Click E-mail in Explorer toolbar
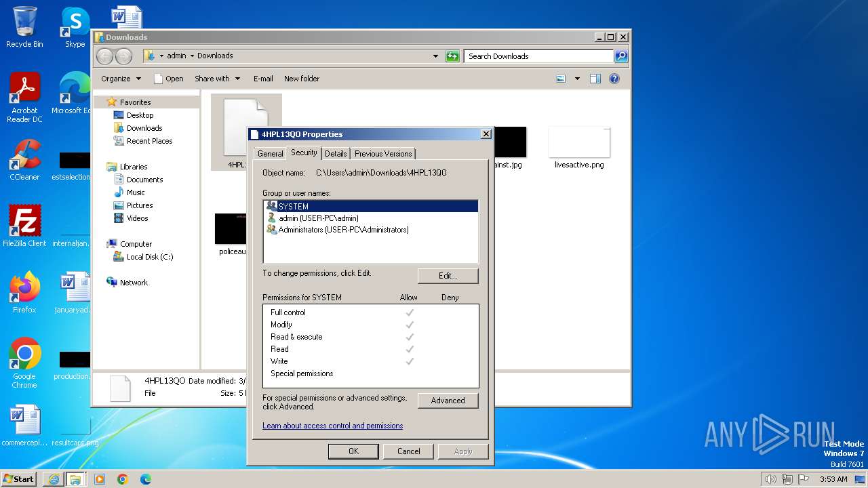Image resolution: width=868 pixels, height=488 pixels. click(263, 79)
